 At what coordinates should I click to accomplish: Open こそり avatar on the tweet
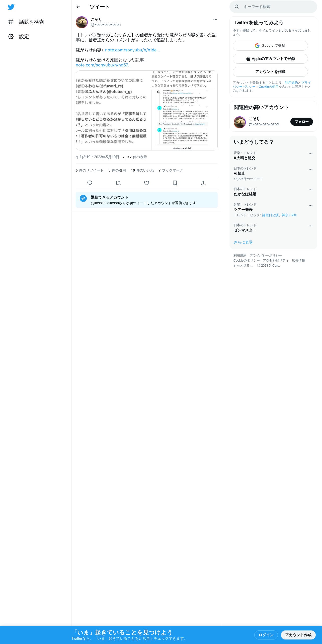click(x=82, y=22)
